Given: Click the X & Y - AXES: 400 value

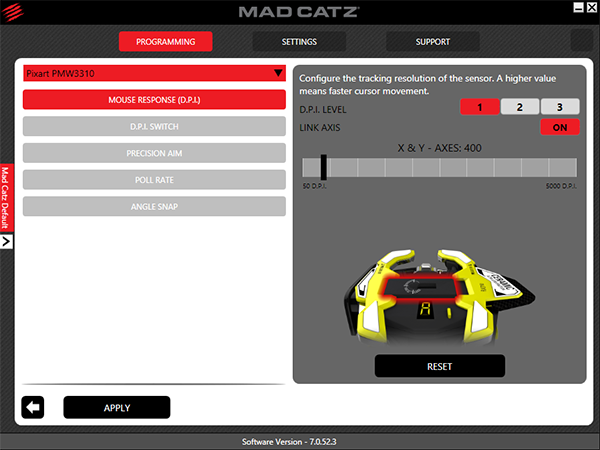Looking at the screenshot, I should (439, 148).
